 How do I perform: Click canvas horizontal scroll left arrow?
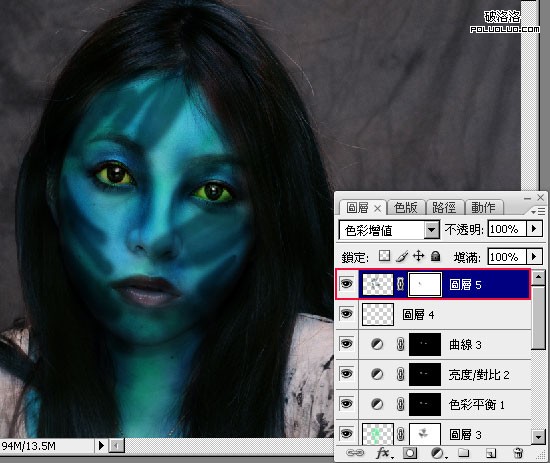coord(116,446)
